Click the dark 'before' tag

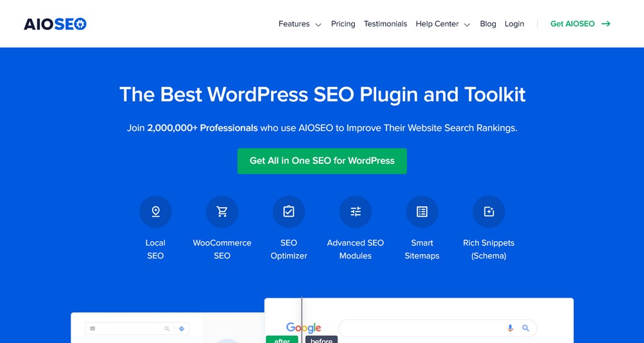(x=321, y=340)
